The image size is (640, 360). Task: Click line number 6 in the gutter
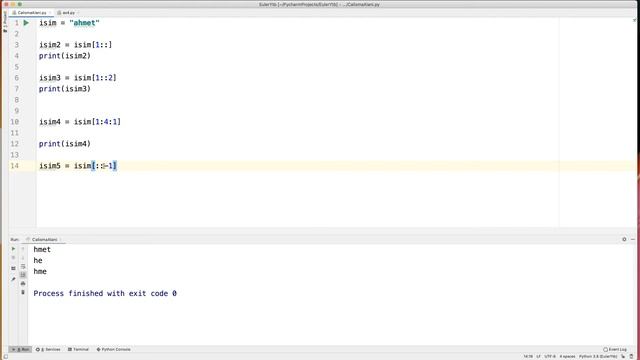pyautogui.click(x=17, y=78)
